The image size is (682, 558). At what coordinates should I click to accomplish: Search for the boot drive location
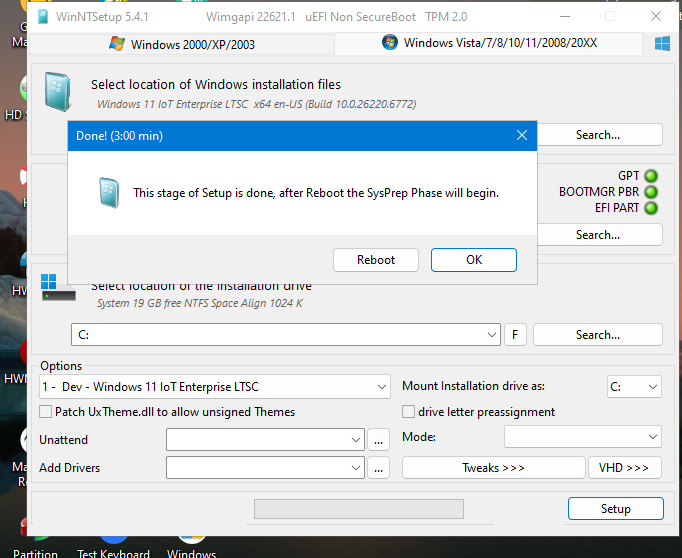pos(598,235)
